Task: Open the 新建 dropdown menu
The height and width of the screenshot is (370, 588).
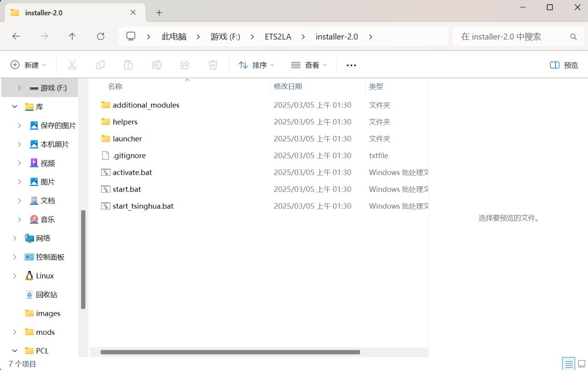Action: 28,65
